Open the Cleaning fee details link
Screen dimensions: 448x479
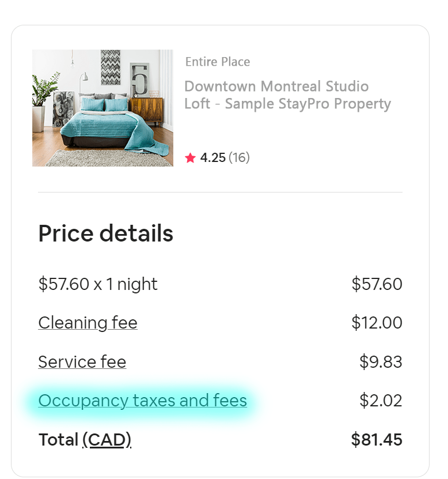(x=88, y=323)
